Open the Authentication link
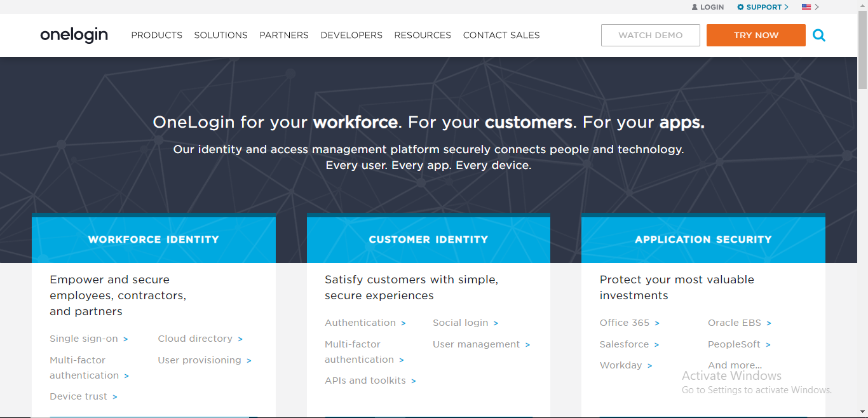Image resolution: width=868 pixels, height=418 pixels. click(365, 323)
